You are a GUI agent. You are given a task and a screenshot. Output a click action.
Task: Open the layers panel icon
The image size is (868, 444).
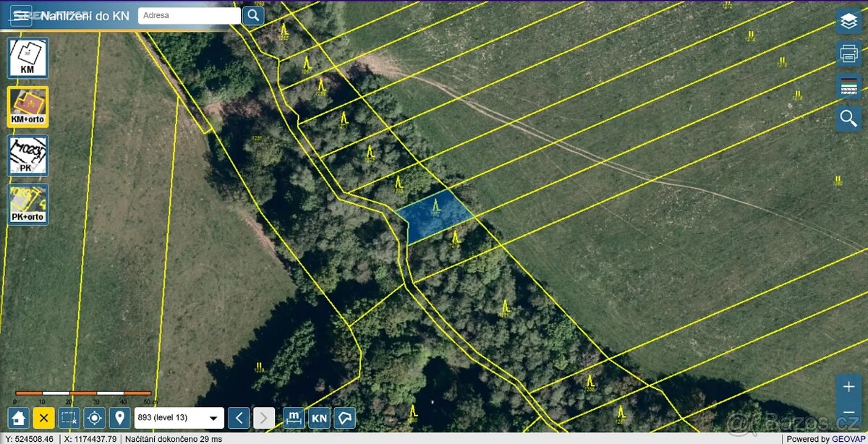(848, 21)
